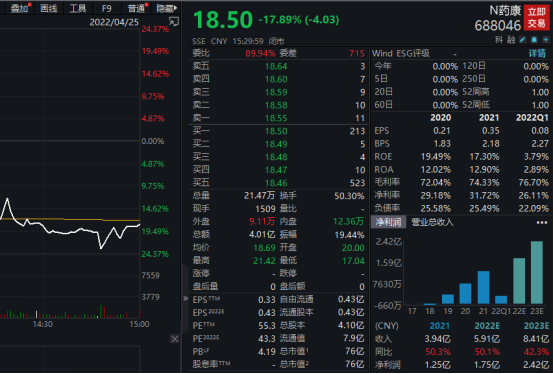This screenshot has width=553, height=374.
Task: Click the 最低 value 17.04
Action: 353,261
